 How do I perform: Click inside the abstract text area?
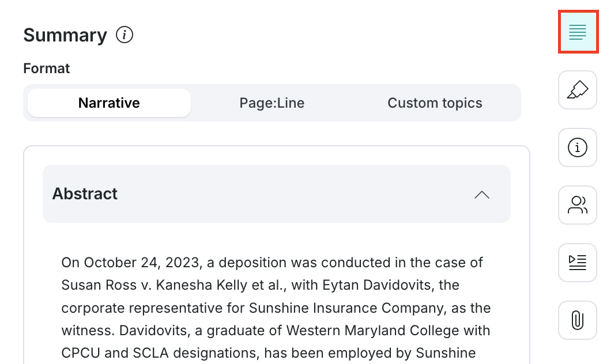pyautogui.click(x=271, y=308)
